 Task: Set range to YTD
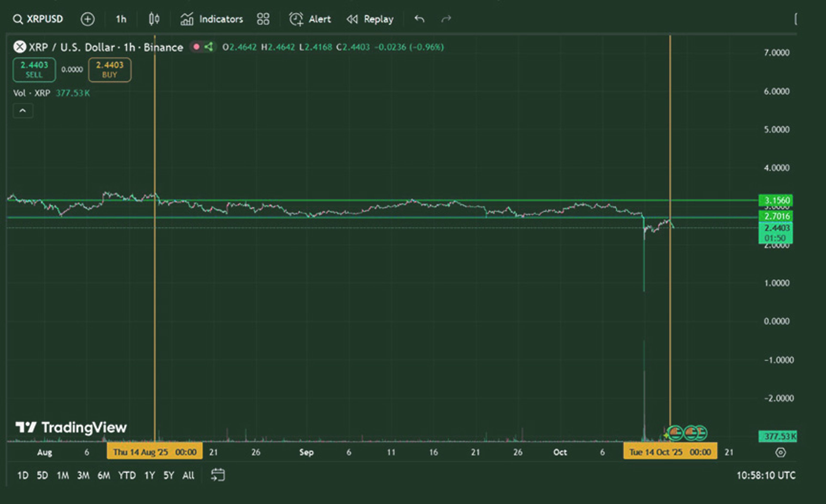[127, 475]
